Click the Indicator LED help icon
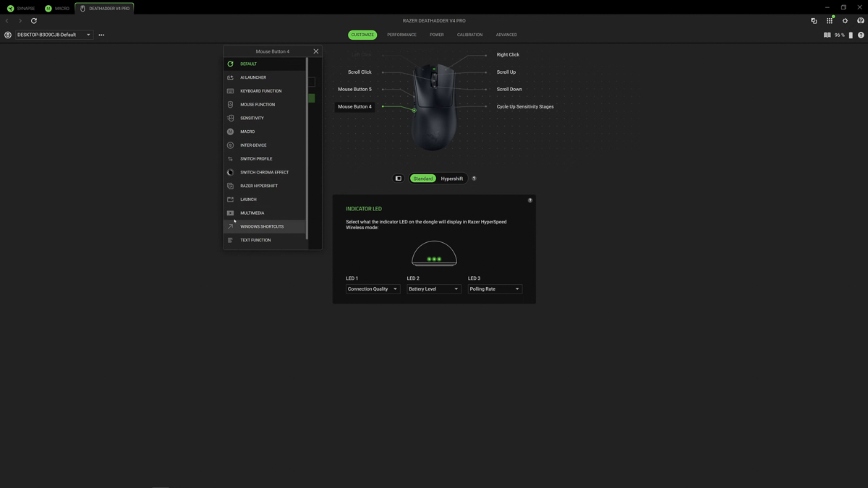The width and height of the screenshot is (868, 488). (x=530, y=200)
